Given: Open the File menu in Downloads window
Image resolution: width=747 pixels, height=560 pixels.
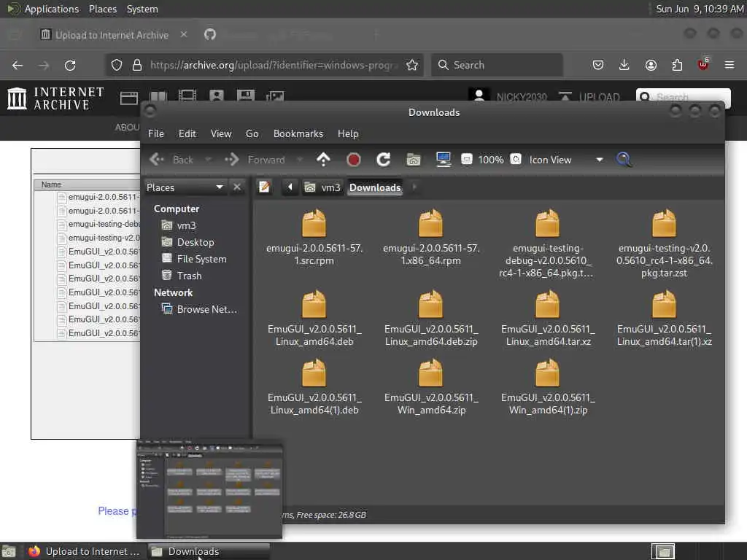Looking at the screenshot, I should pos(156,134).
